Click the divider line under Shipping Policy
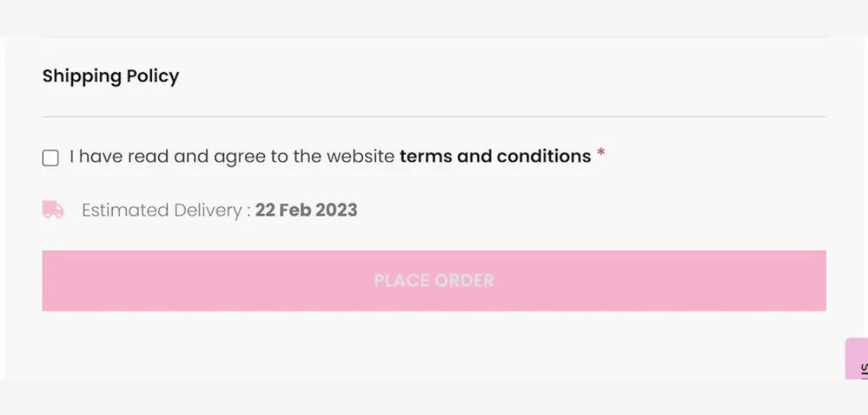The image size is (868, 415). pyautogui.click(x=434, y=117)
